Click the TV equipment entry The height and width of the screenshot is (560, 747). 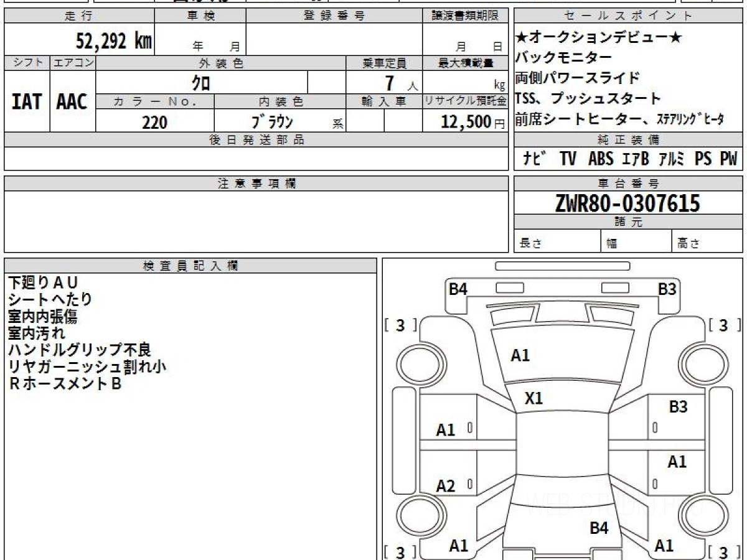pos(568,159)
